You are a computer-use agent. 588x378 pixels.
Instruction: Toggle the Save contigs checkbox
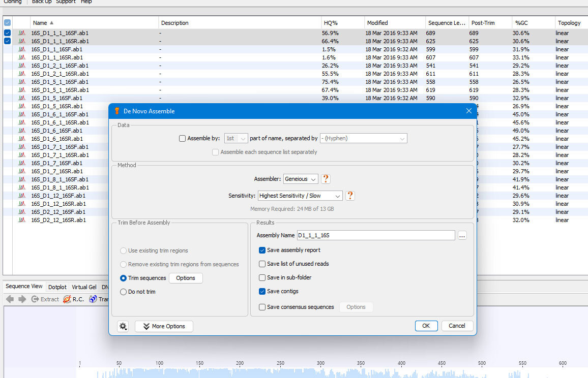tap(262, 292)
